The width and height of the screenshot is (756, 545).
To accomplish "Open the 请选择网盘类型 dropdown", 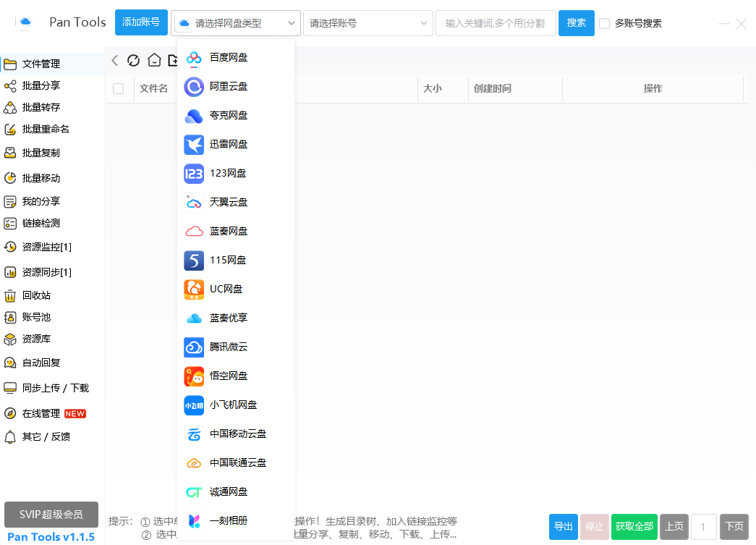I will pos(235,22).
